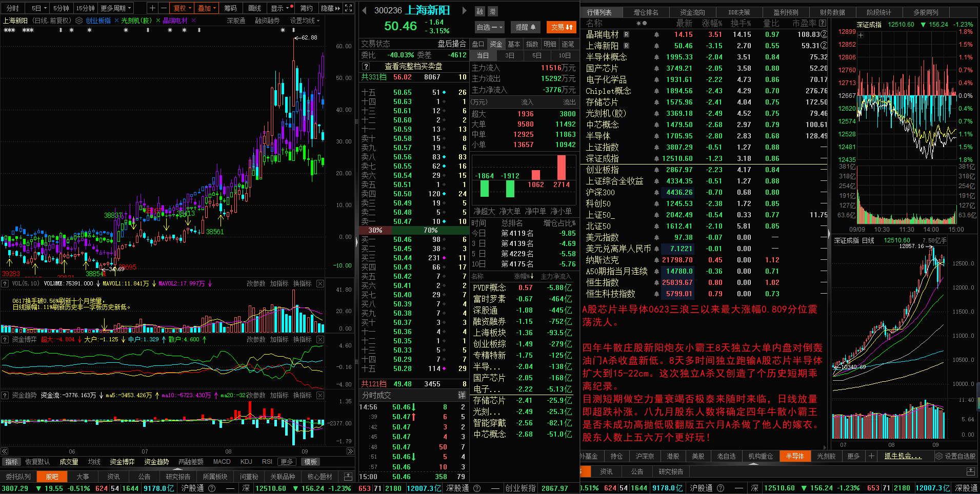Click the 模板 template button
This screenshot has width=980, height=494.
click(311, 462)
